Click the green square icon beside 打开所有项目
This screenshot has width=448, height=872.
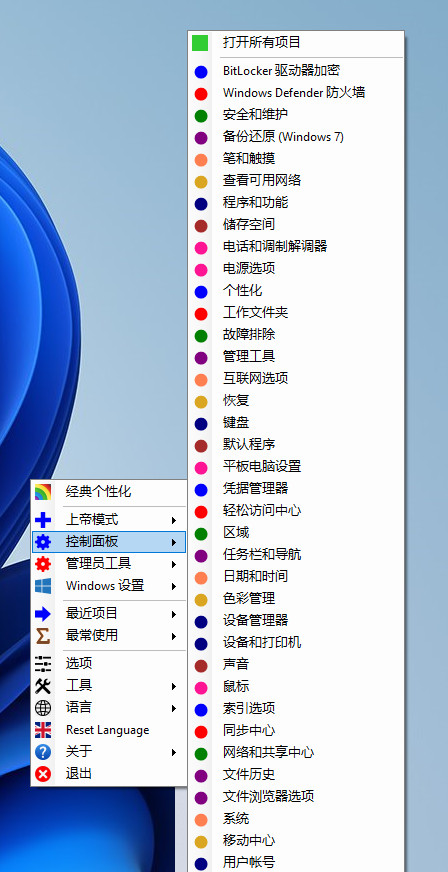coord(200,43)
